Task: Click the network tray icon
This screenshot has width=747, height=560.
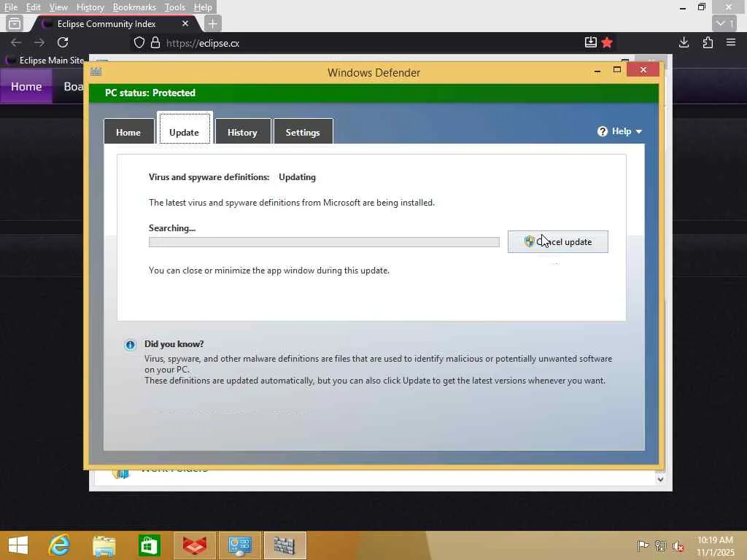Action: pyautogui.click(x=660, y=545)
